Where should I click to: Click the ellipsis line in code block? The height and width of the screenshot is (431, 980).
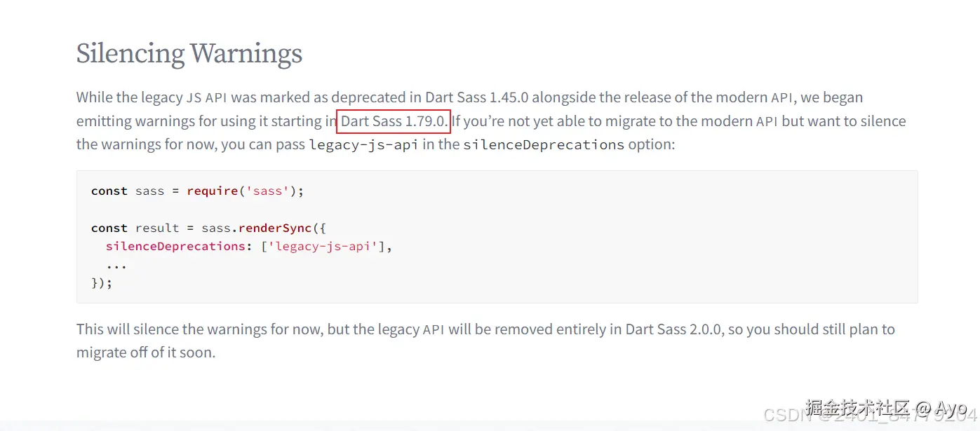point(116,265)
